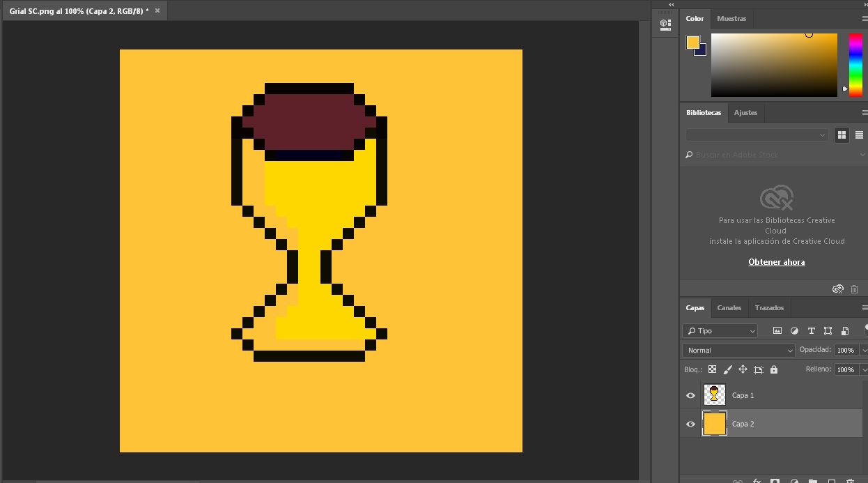The height and width of the screenshot is (483, 868).
Task: Click the foreground color swatch
Action: [x=692, y=43]
